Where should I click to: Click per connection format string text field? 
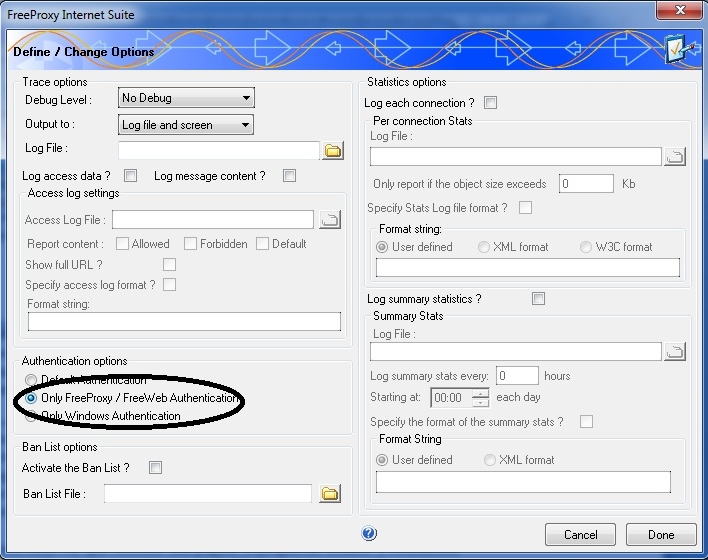click(x=528, y=267)
